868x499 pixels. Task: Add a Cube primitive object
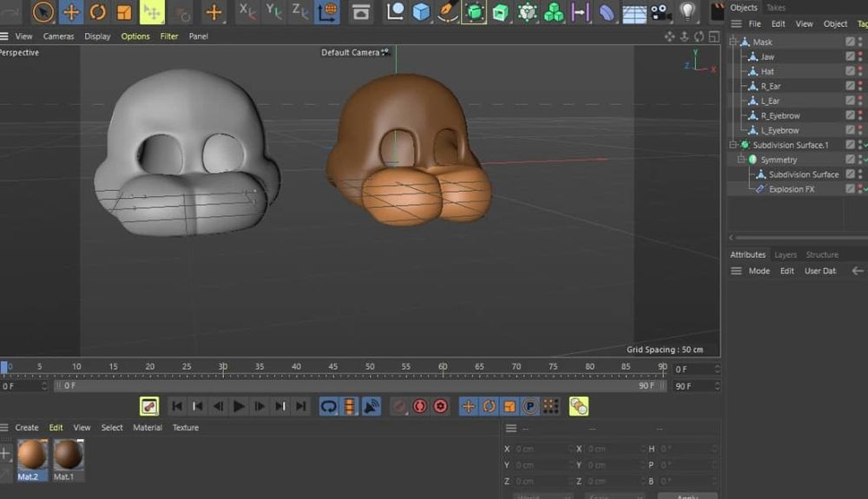422,12
